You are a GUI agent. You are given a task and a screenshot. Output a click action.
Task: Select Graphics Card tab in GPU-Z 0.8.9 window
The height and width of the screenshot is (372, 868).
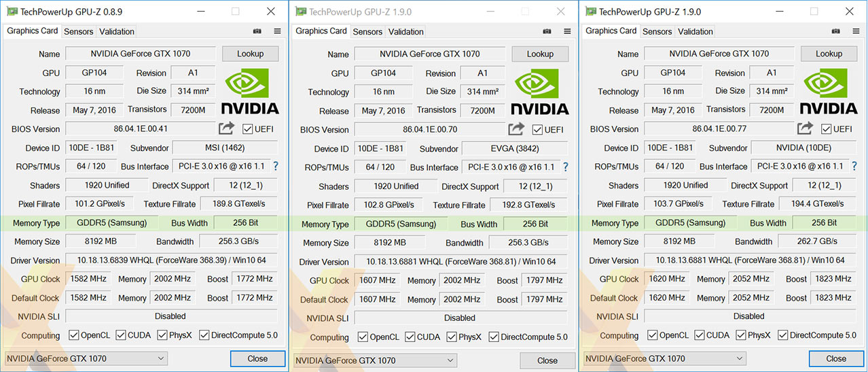tap(33, 31)
